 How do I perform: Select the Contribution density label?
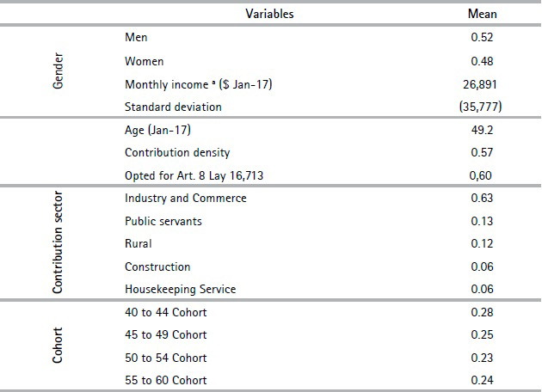(x=177, y=152)
